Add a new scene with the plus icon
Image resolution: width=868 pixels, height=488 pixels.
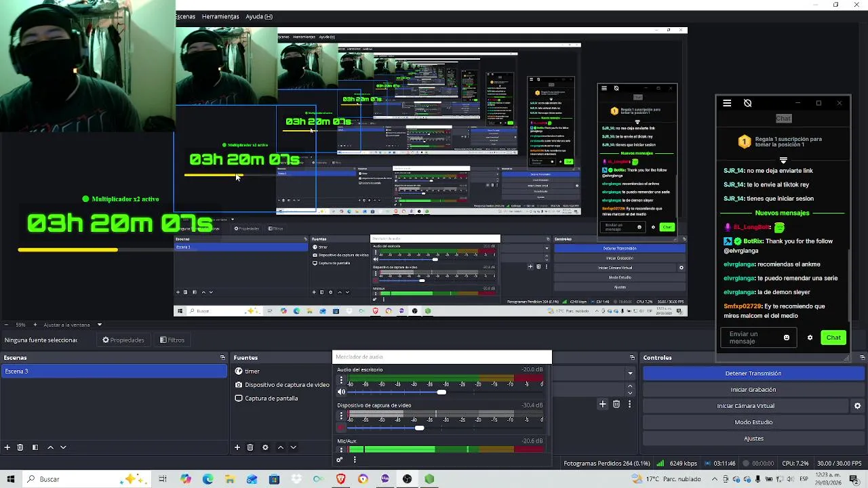pyautogui.click(x=7, y=447)
